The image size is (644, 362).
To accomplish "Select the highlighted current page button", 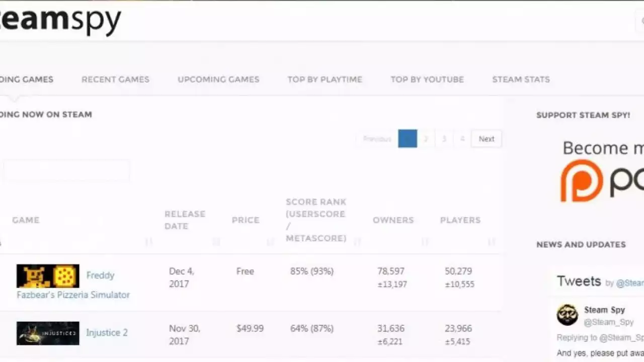I will [408, 139].
